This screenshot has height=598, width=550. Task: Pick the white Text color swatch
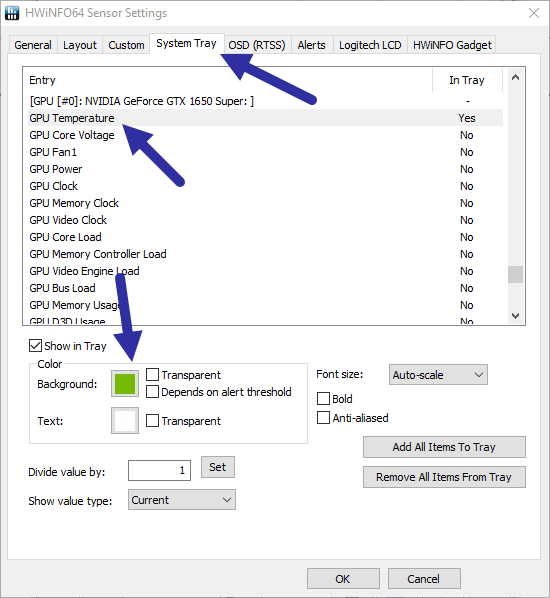125,420
